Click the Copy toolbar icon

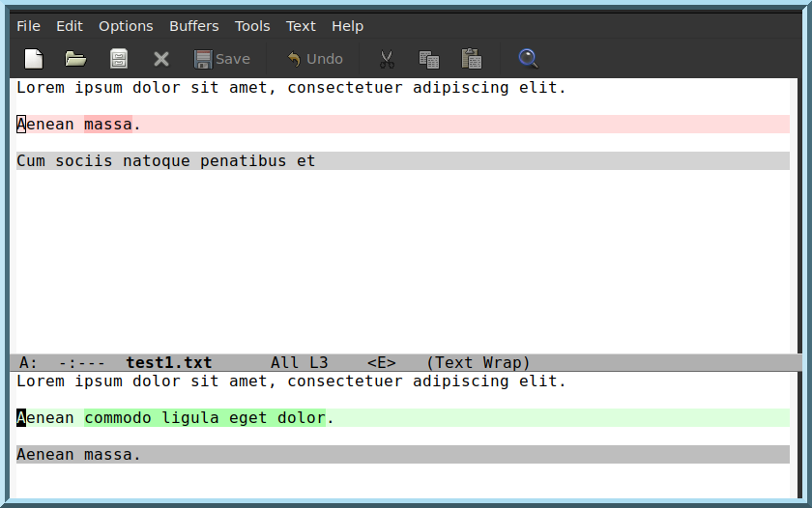pos(428,59)
